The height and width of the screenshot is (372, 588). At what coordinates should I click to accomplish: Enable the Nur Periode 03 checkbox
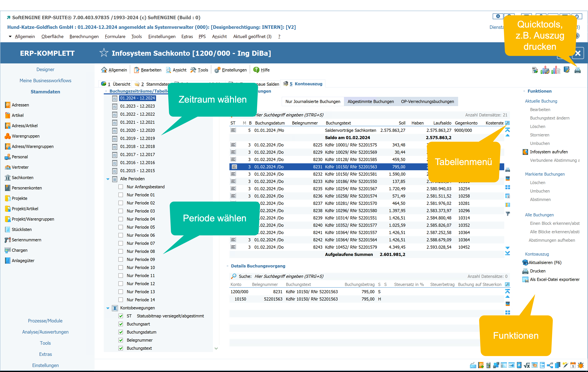pos(121,211)
